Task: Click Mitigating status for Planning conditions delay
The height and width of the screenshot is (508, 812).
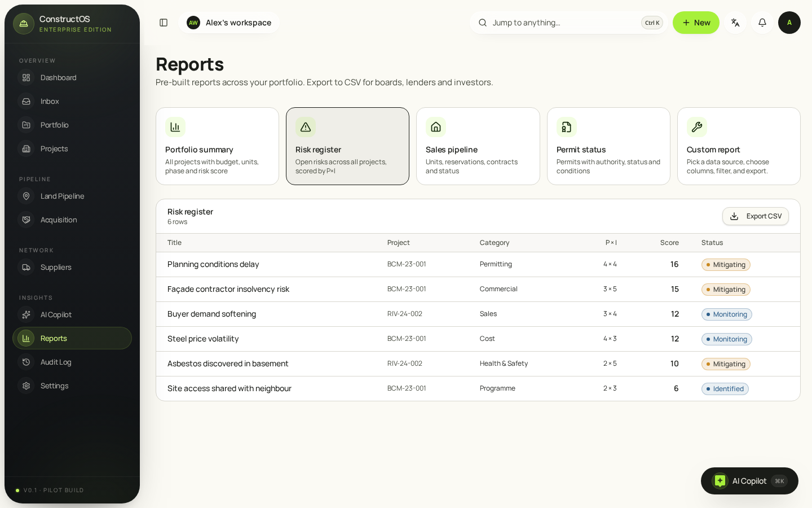Action: coord(726,265)
